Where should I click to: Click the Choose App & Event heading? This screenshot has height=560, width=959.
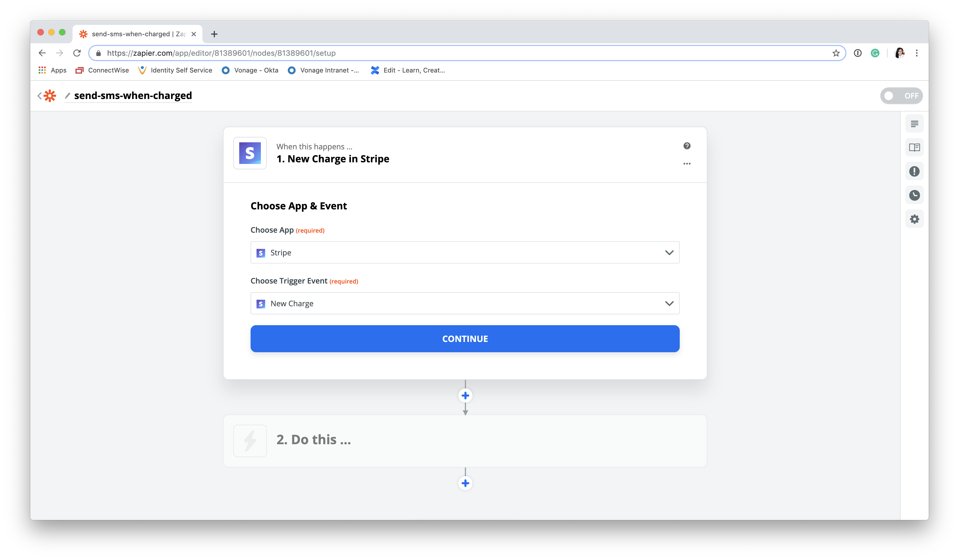click(x=298, y=206)
